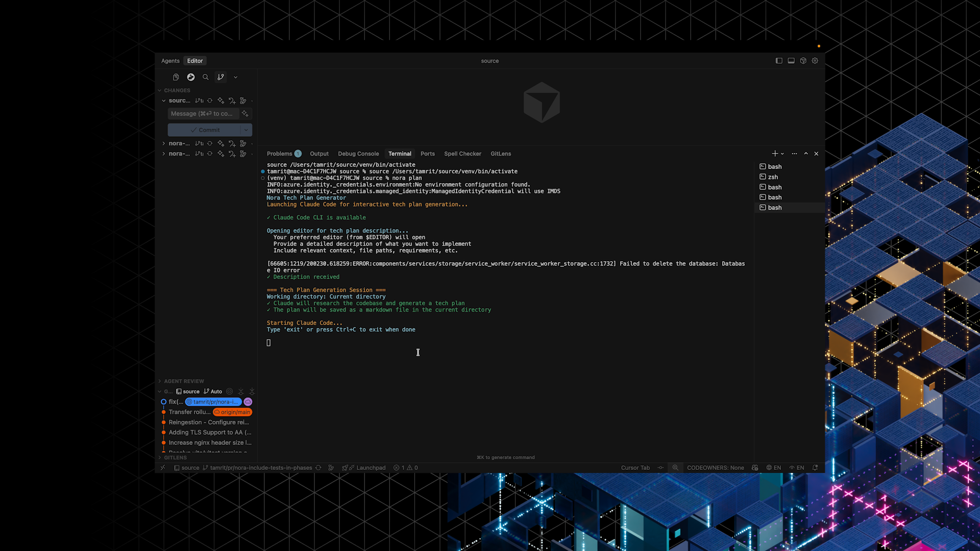Click the rabbit-shaped extension icon in sidebar toolbar
Screen dimensions: 980x551
[x=191, y=77]
